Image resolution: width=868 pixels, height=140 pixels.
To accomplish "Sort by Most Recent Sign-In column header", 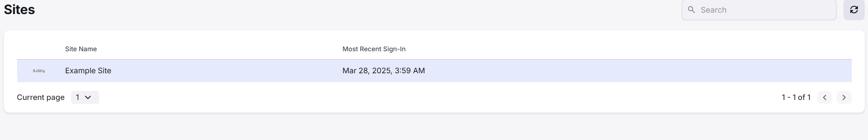I will 374,49.
